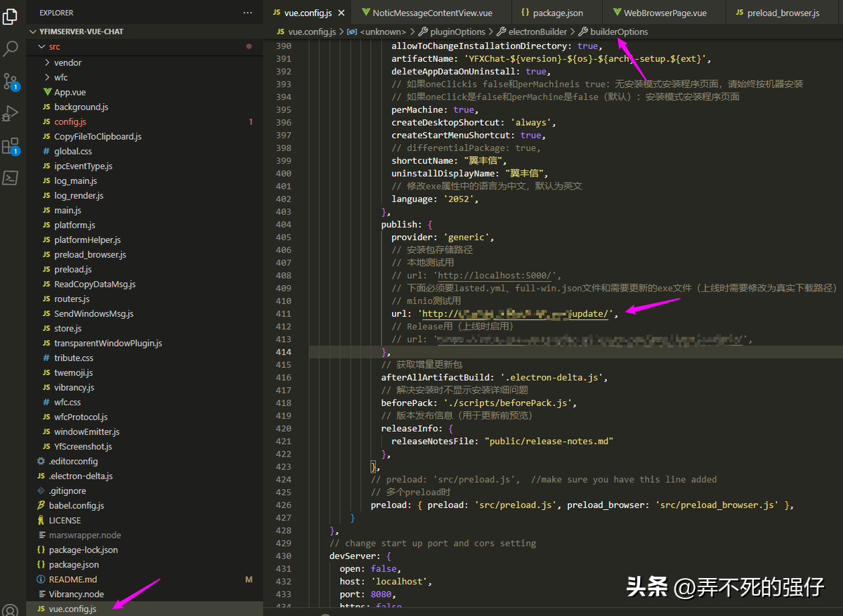Open the Explorer files icon in activity bar
Screen dimensions: 843x616
click(x=11, y=16)
